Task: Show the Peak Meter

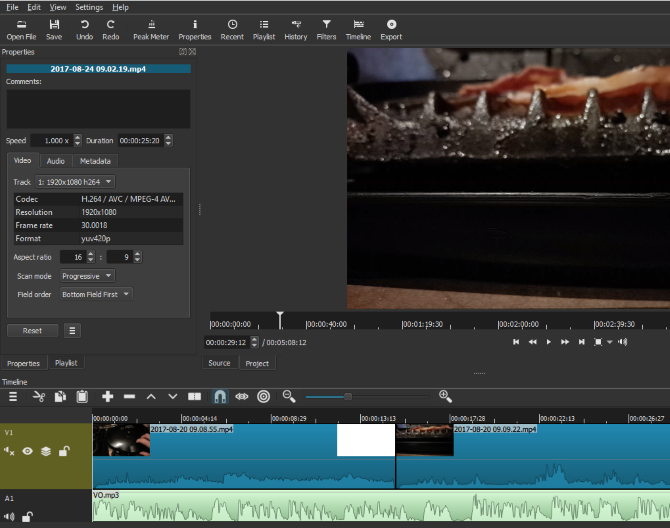Action: pyautogui.click(x=150, y=28)
